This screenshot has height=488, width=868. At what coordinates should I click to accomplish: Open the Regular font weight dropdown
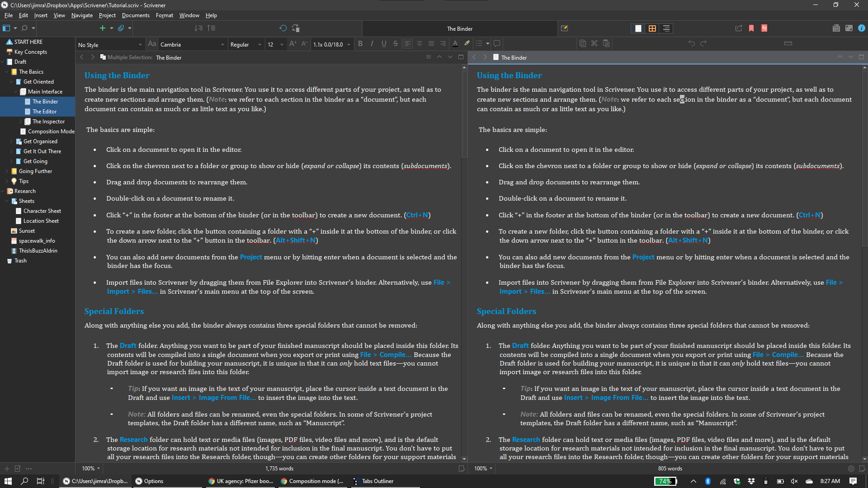[x=245, y=44]
